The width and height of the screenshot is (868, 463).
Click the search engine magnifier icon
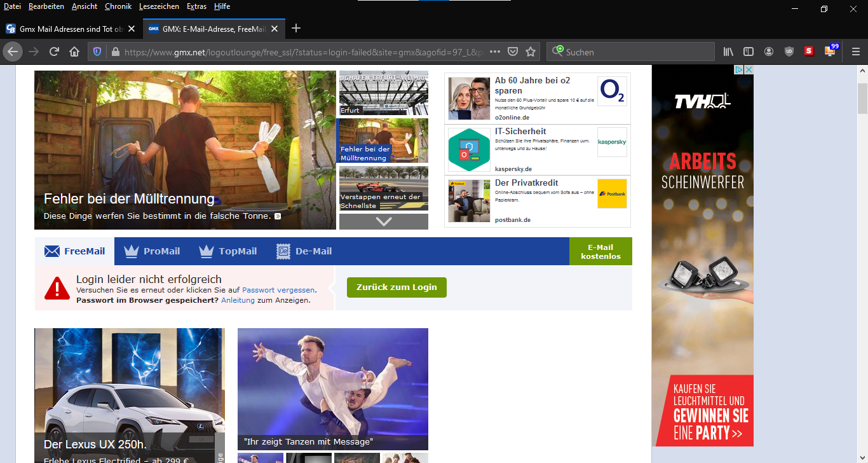[x=559, y=51]
